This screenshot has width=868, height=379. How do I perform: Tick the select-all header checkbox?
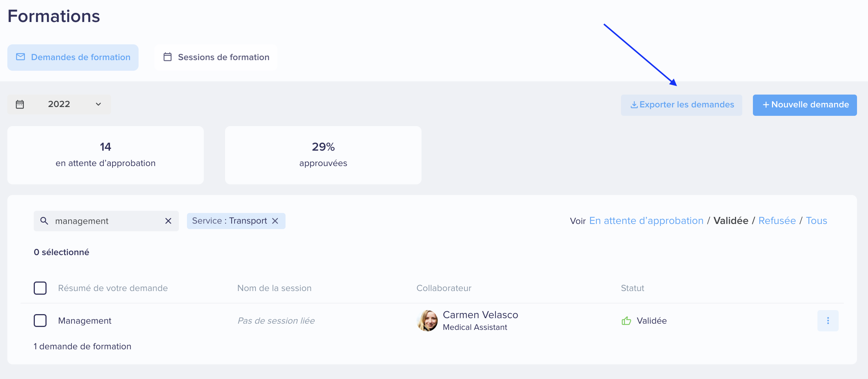40,288
